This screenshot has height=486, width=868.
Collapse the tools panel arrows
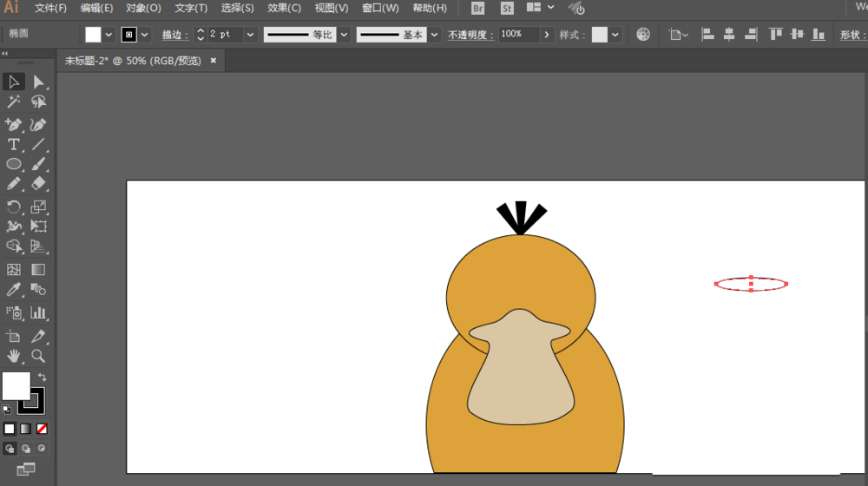(x=4, y=54)
